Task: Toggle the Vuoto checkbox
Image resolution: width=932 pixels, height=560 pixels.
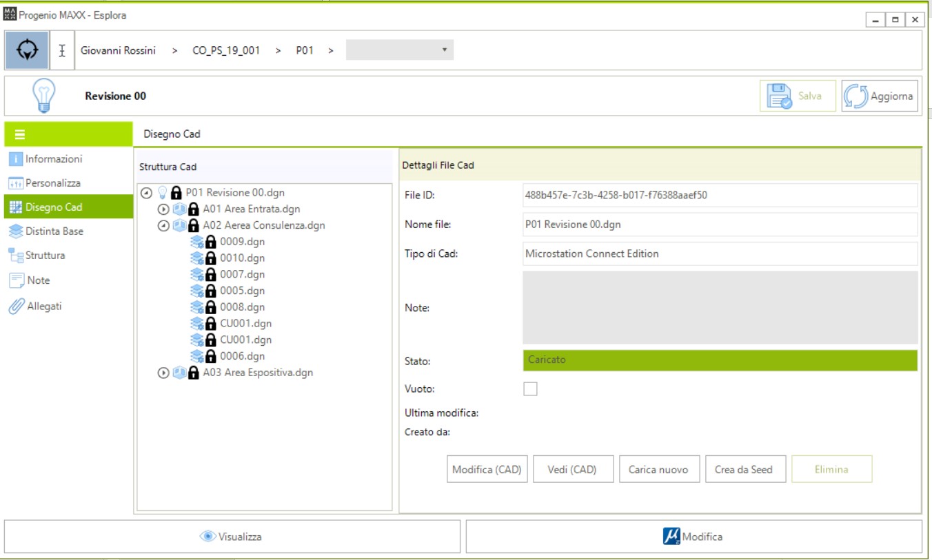Action: (x=530, y=389)
